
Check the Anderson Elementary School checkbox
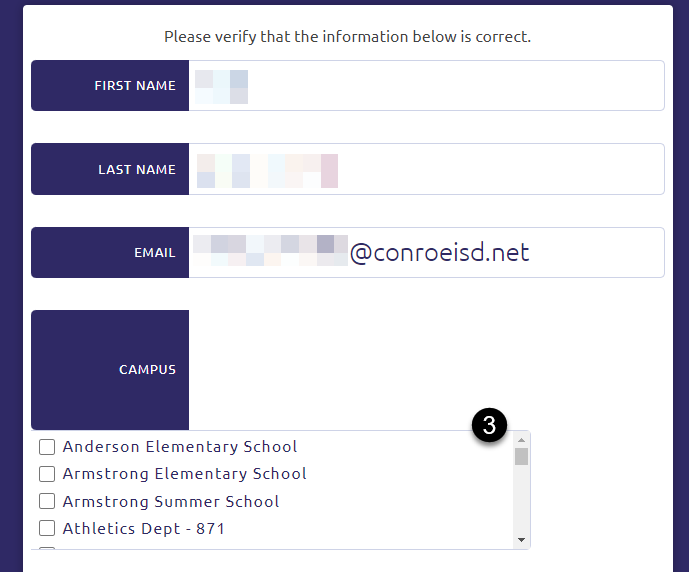[x=46, y=446]
